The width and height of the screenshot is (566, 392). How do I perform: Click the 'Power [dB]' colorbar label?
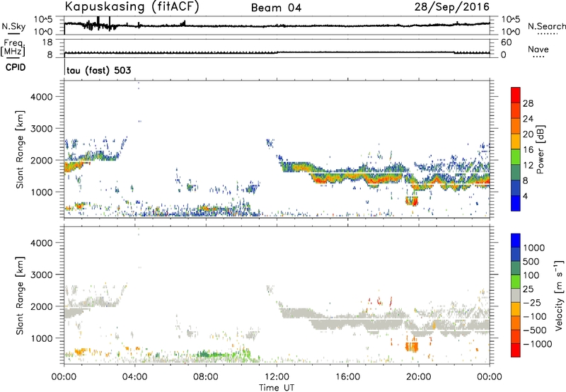(540, 149)
